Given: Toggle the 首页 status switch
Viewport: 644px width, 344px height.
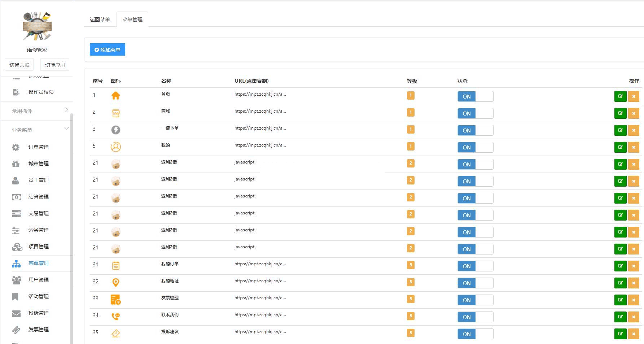Looking at the screenshot, I should (x=475, y=96).
